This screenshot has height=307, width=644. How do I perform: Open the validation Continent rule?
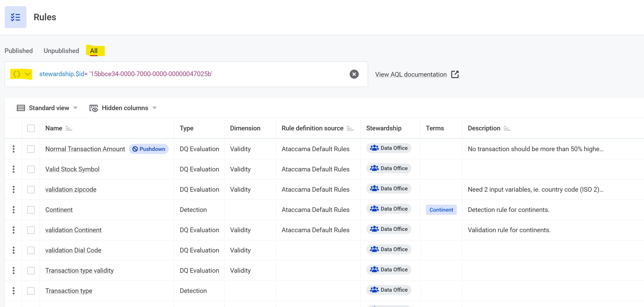click(x=73, y=230)
